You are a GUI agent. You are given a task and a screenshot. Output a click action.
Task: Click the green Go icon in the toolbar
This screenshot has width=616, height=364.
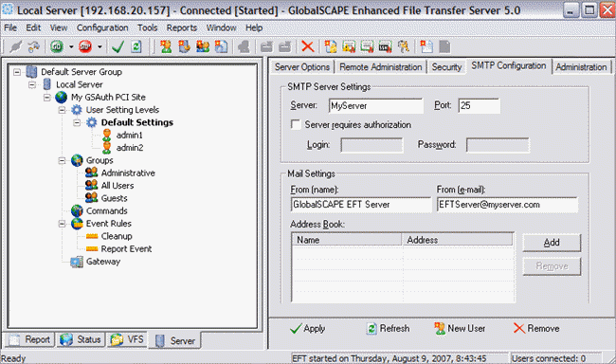tap(57, 46)
